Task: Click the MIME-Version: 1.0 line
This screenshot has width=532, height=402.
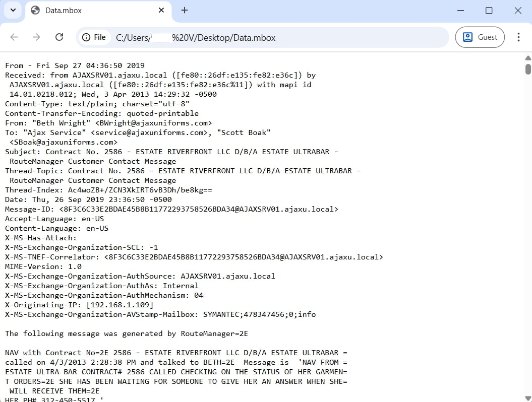Action: (x=43, y=266)
